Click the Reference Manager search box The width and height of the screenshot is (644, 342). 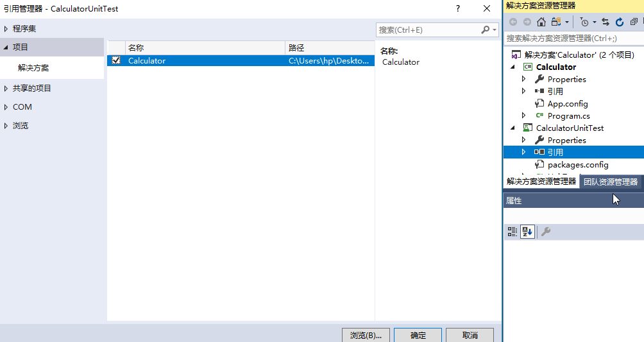pyautogui.click(x=428, y=30)
